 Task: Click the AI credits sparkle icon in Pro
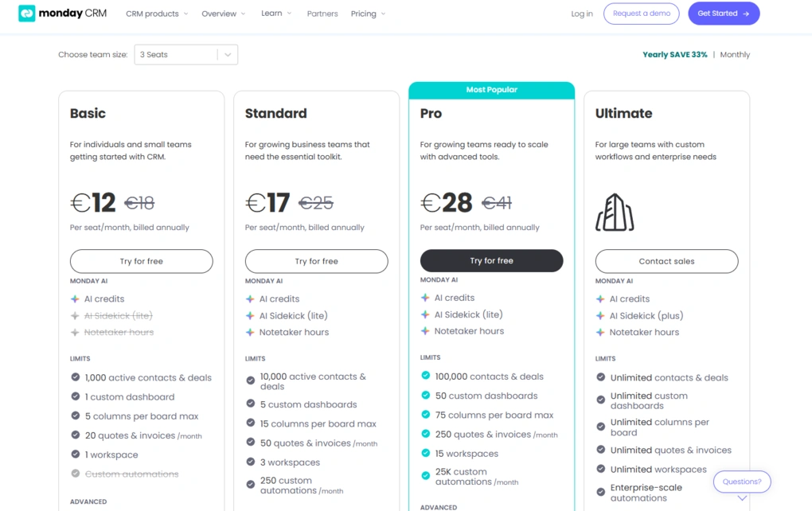(x=425, y=298)
